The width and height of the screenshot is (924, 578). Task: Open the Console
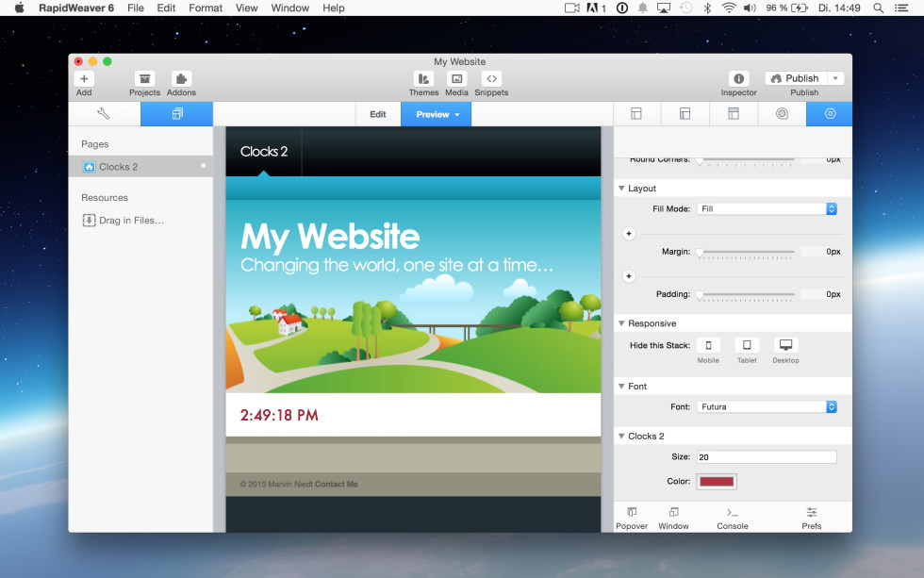click(733, 518)
